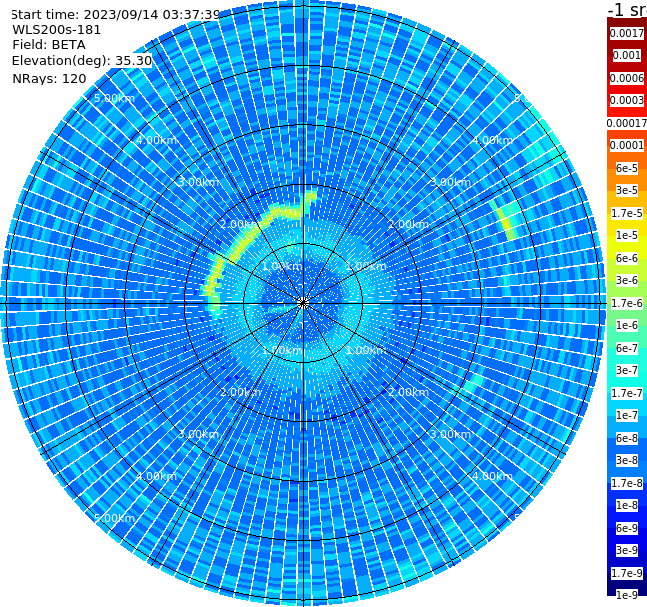
Task: Click the yellow streak echo near 4 km northeast
Action: pyautogui.click(x=504, y=220)
